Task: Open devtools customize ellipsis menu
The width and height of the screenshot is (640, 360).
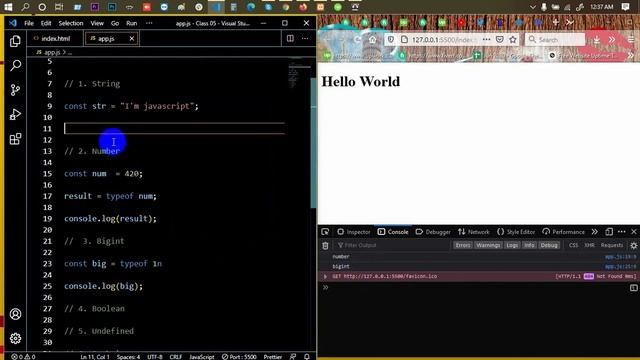Action: [622, 232]
